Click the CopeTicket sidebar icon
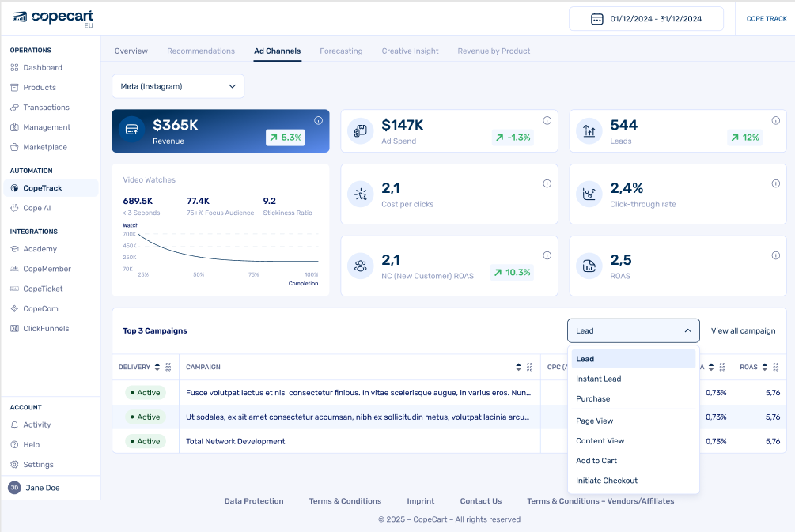 click(x=14, y=289)
